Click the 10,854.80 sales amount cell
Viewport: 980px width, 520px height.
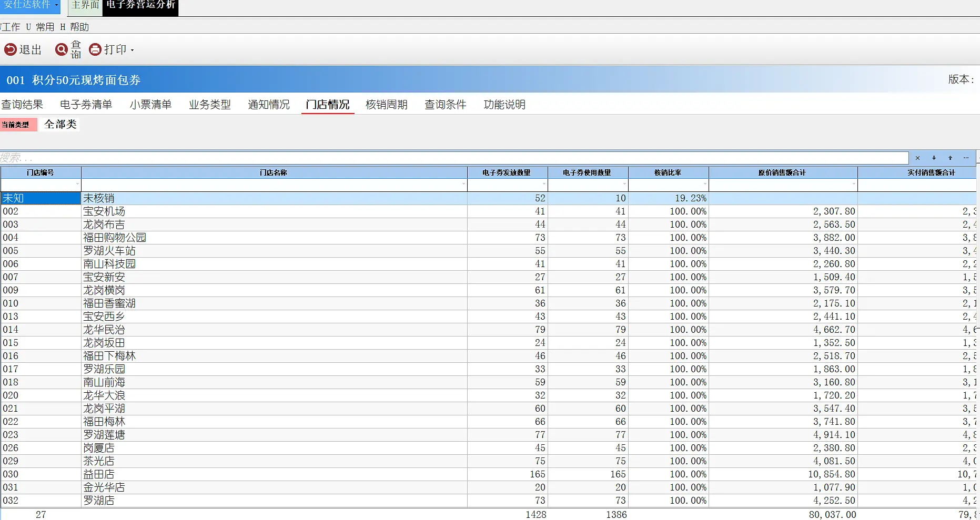[x=783, y=474]
